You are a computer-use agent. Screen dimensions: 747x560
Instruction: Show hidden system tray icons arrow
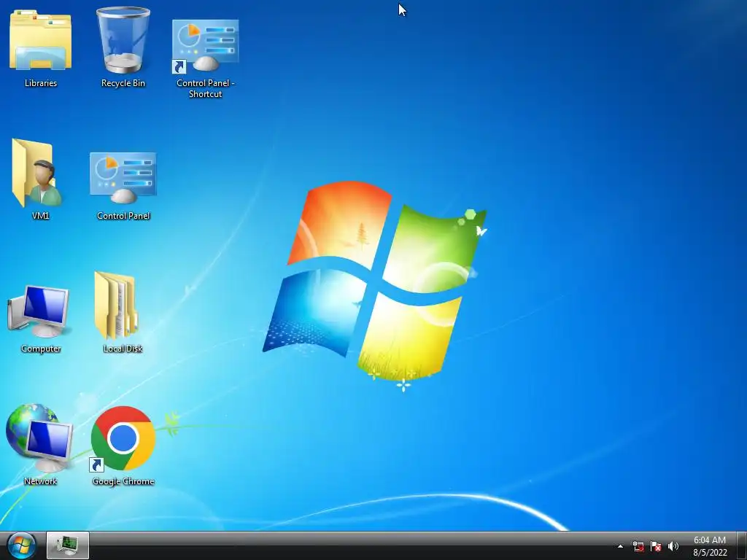(620, 546)
